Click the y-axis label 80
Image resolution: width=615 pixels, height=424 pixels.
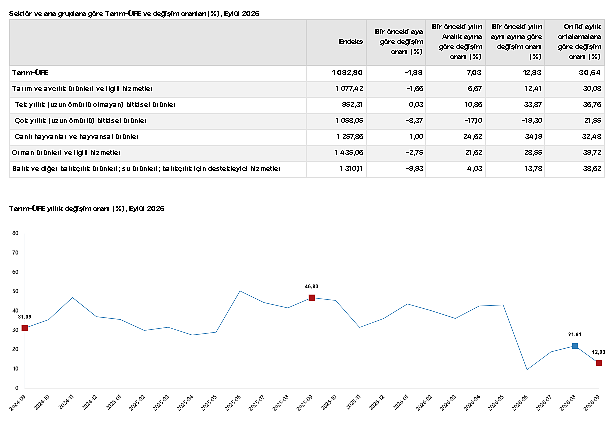click(16, 233)
